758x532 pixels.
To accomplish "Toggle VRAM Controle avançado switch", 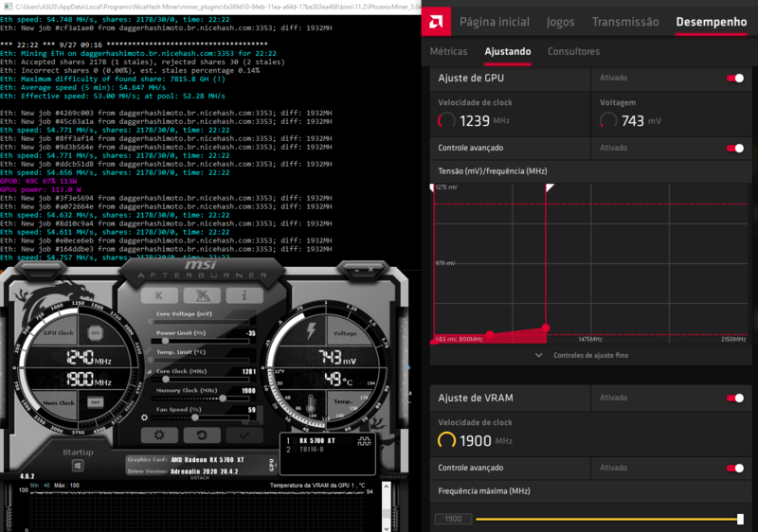I will [x=735, y=469].
